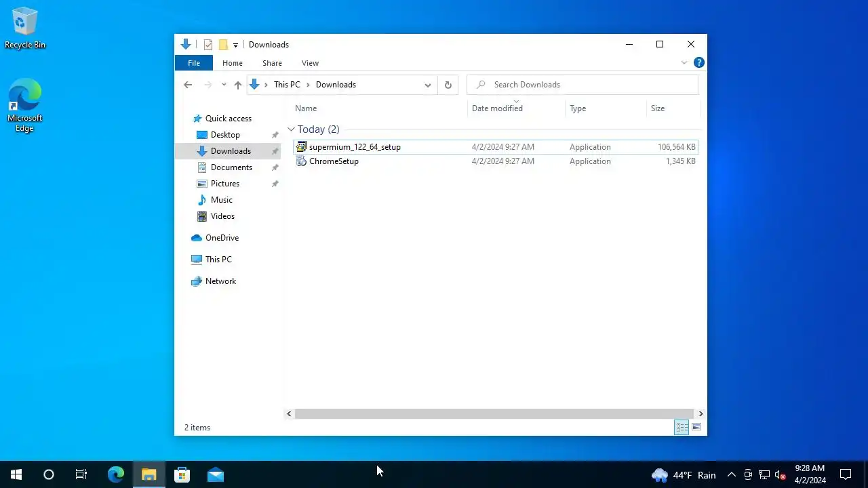868x488 pixels.
Task: Switch to the Share ribbon tab
Action: [x=272, y=63]
